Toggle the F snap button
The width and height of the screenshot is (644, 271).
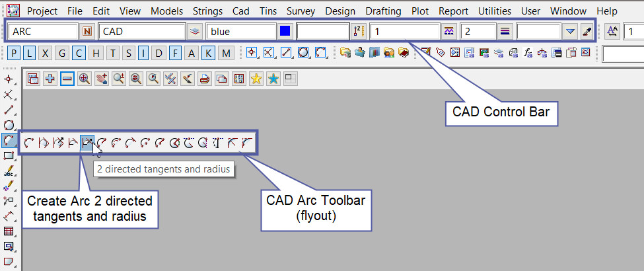click(176, 53)
